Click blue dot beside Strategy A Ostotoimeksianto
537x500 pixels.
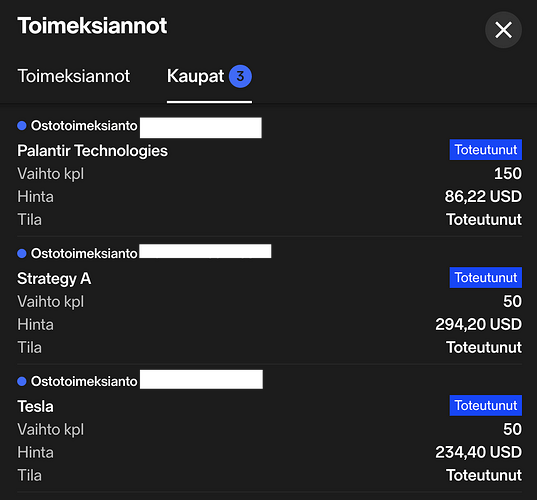(x=22, y=253)
